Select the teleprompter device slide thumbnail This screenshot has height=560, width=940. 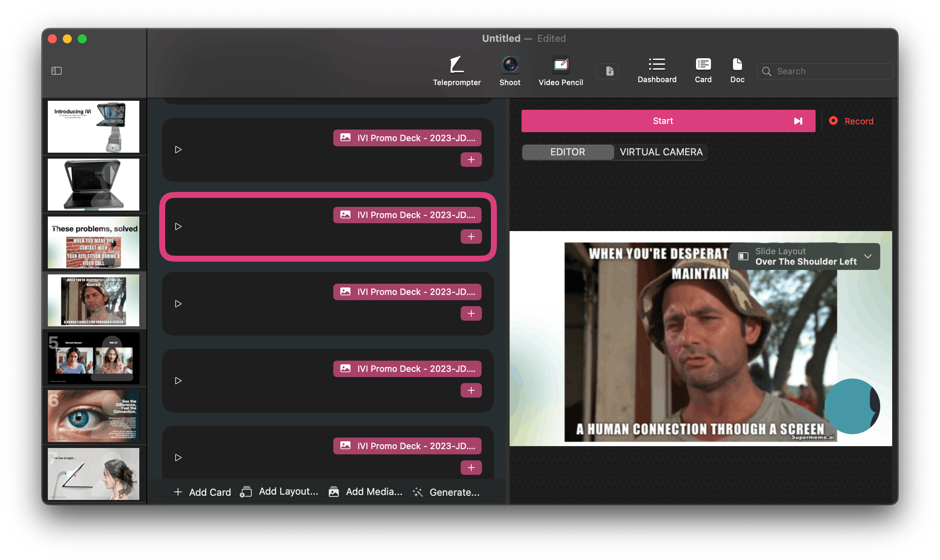click(94, 185)
